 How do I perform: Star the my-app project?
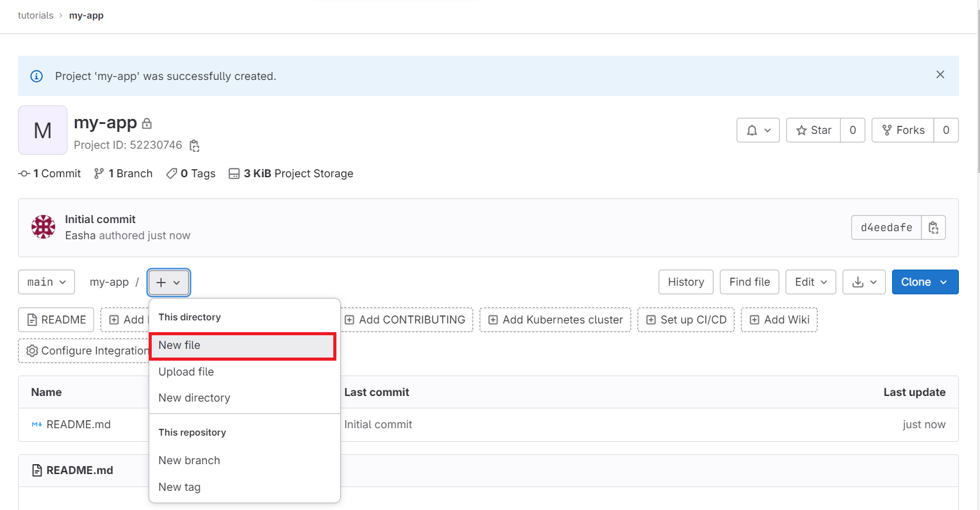pyautogui.click(x=813, y=130)
